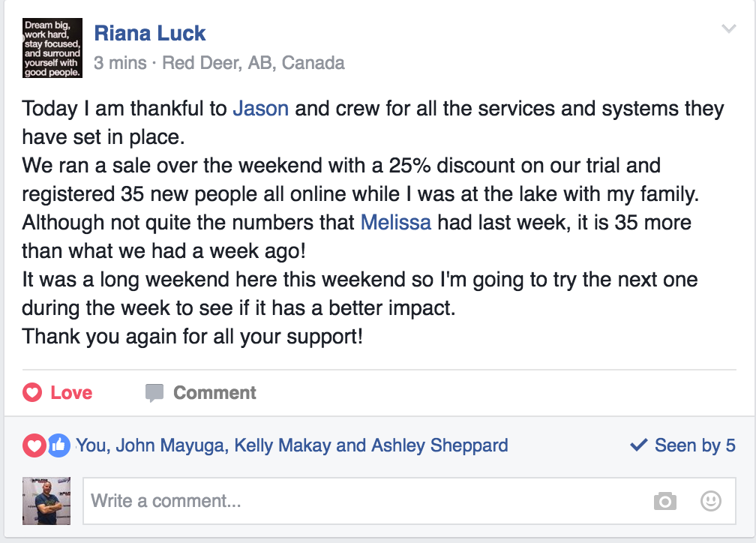Open the emoji smiley picker icon

tap(711, 501)
